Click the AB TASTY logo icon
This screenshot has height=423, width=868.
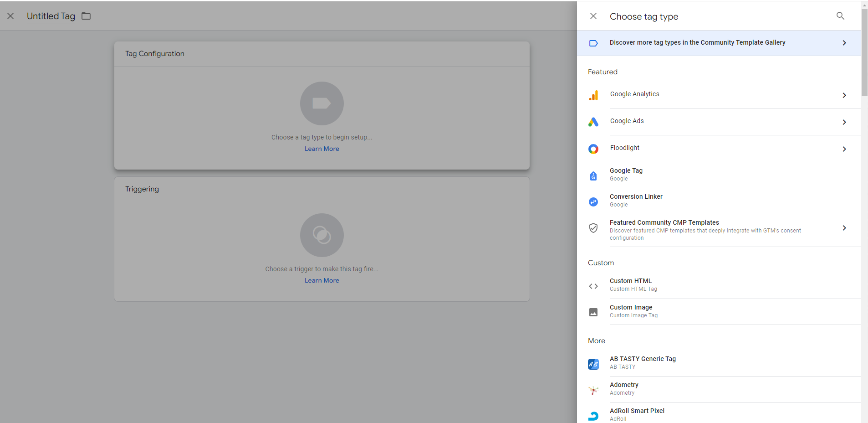pyautogui.click(x=593, y=364)
